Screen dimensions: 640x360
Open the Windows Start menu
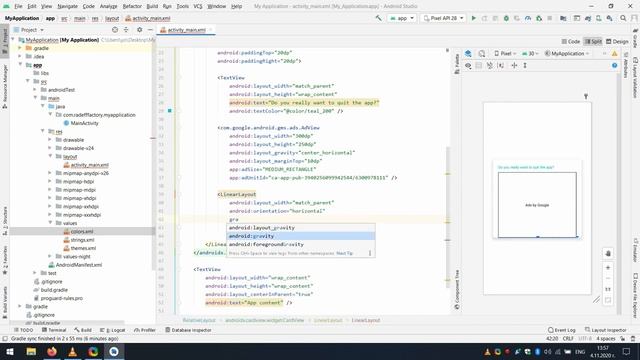10,351
